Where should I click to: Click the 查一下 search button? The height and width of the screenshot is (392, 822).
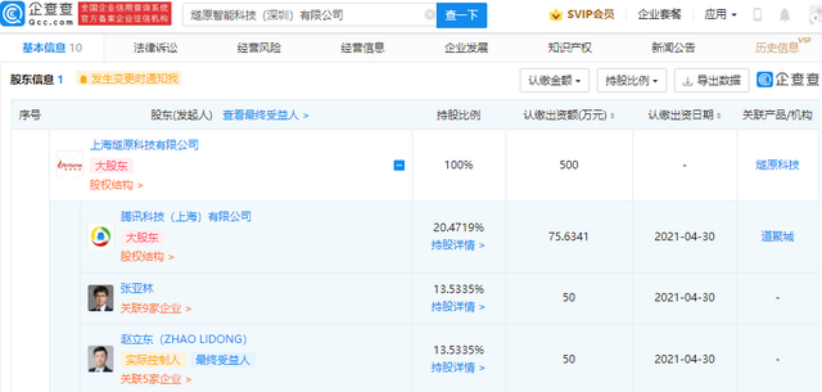click(461, 15)
